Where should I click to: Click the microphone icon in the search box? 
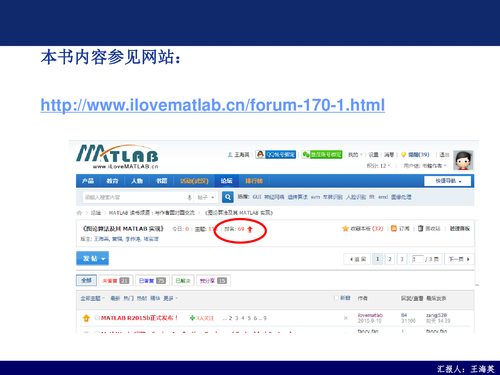[x=189, y=197]
